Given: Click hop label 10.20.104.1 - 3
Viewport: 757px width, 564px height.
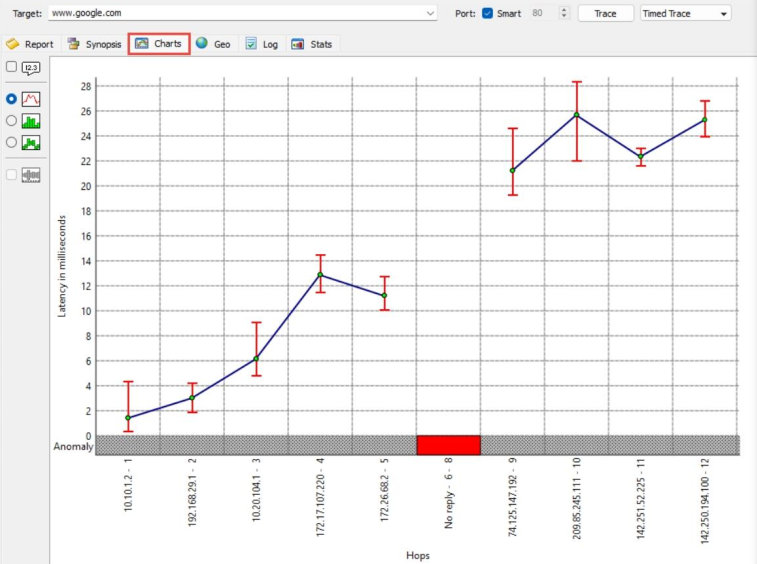Looking at the screenshot, I should 256,490.
